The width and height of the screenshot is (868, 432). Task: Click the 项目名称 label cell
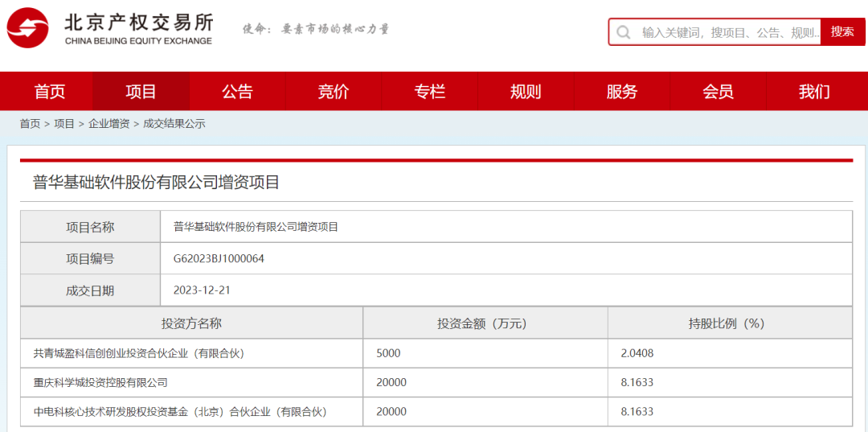coord(90,227)
